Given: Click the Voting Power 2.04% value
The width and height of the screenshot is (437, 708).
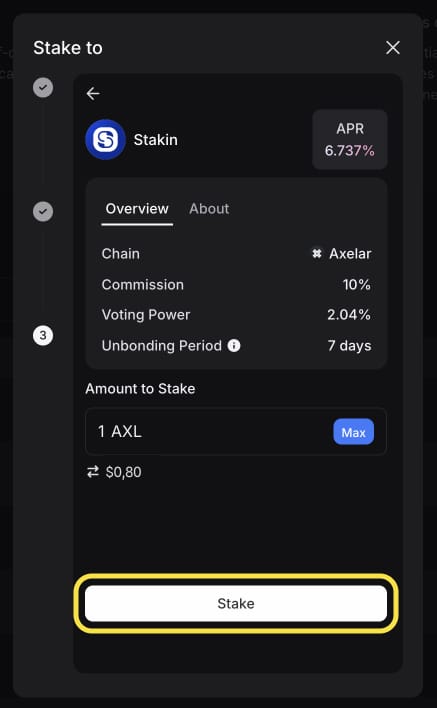Looking at the screenshot, I should pos(349,315).
